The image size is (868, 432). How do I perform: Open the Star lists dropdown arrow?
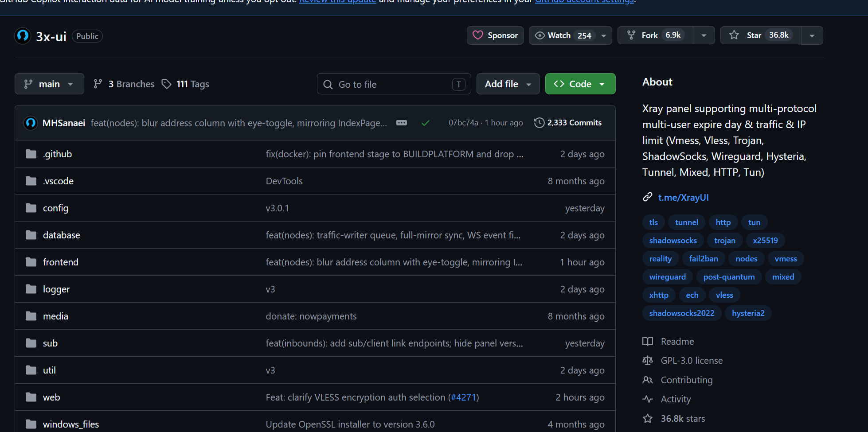pos(812,35)
